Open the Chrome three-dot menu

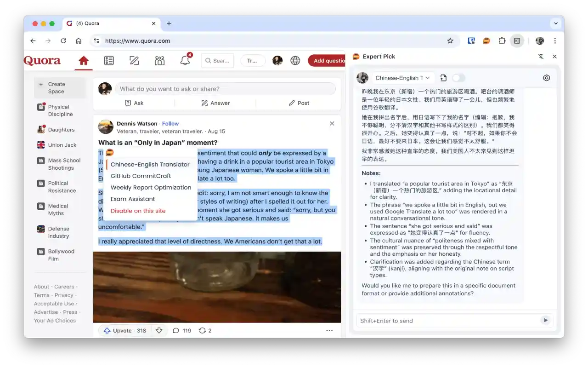click(x=555, y=41)
